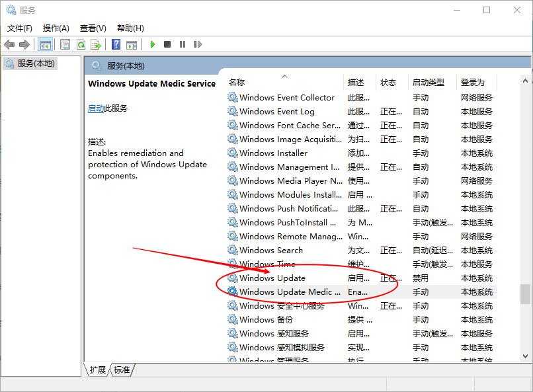Switch to the 标准 tab
The image size is (533, 392).
(122, 370)
